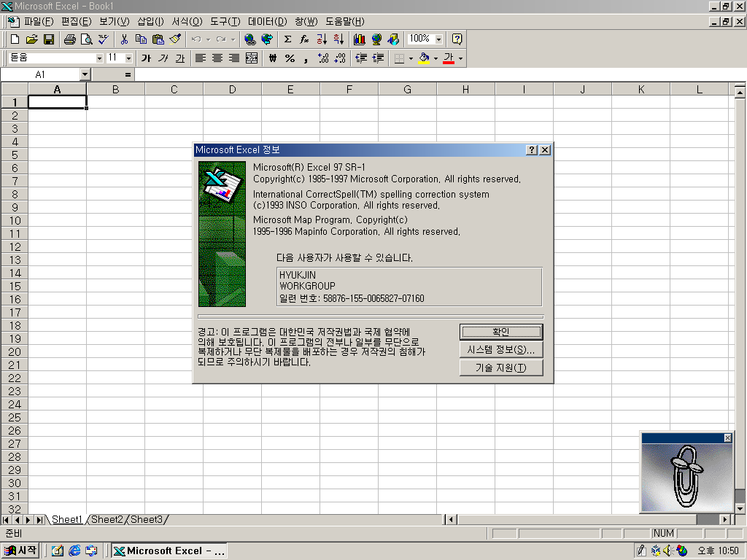Click the Office Assistant help icon

[x=457, y=39]
